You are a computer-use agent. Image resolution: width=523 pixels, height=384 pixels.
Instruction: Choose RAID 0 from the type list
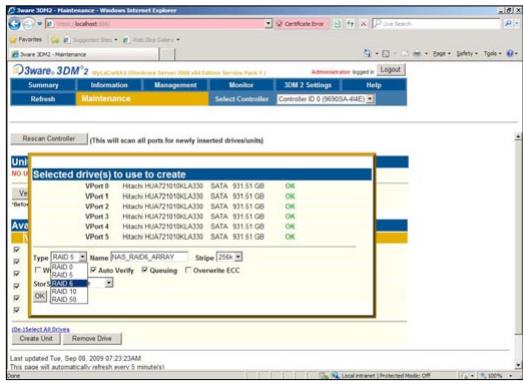69,267
